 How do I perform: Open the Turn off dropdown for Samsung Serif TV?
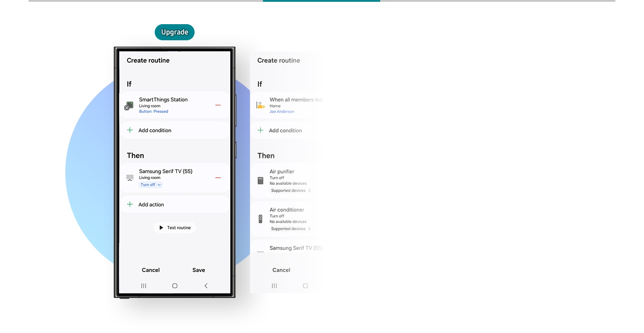pos(150,184)
